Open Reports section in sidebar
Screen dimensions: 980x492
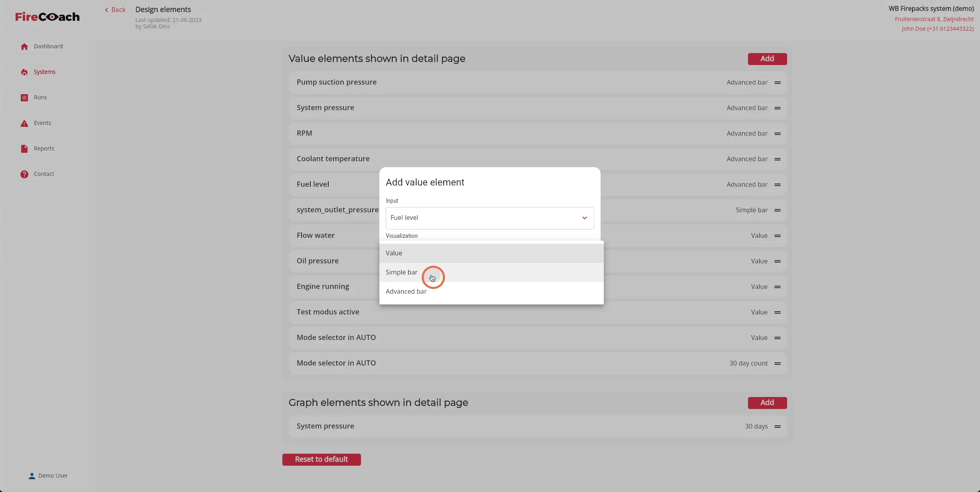44,148
